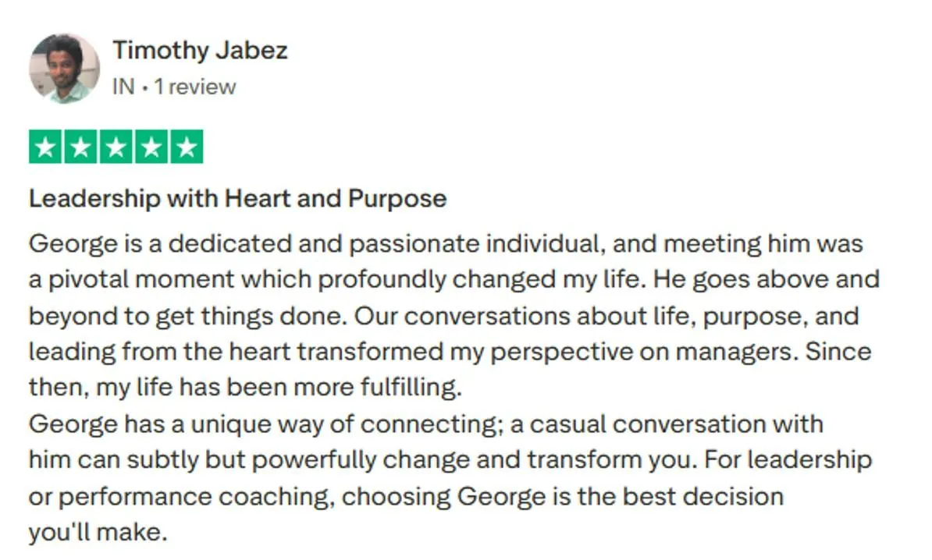932x560 pixels.
Task: Click the word 'Leadership' in the review title
Action: (94, 198)
